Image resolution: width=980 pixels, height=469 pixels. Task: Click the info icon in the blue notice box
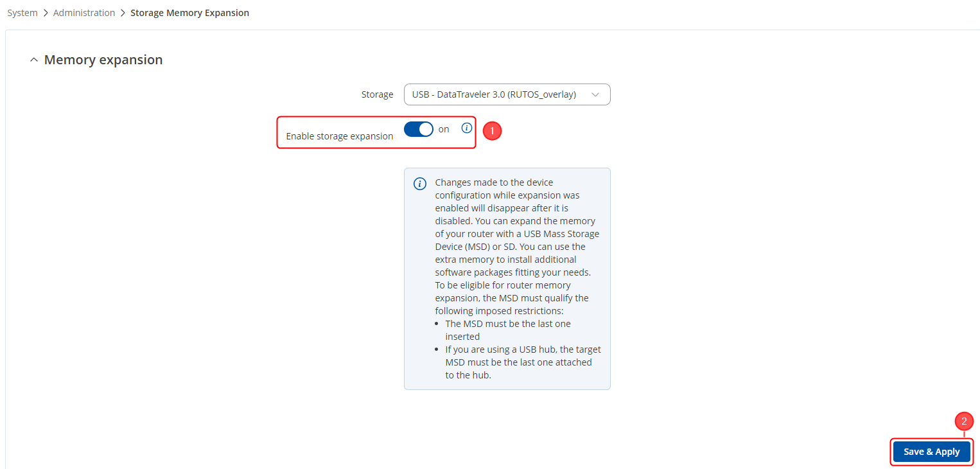tap(420, 184)
